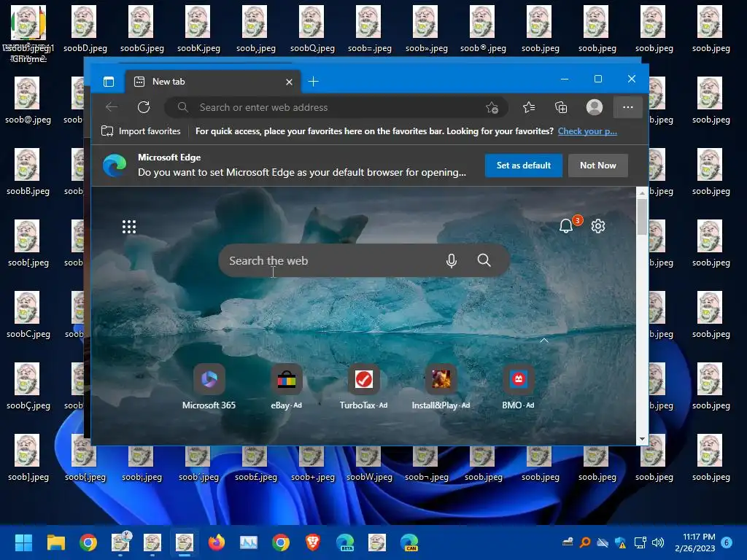747x560 pixels.
Task: Close the New tab tab
Action: 289,82
